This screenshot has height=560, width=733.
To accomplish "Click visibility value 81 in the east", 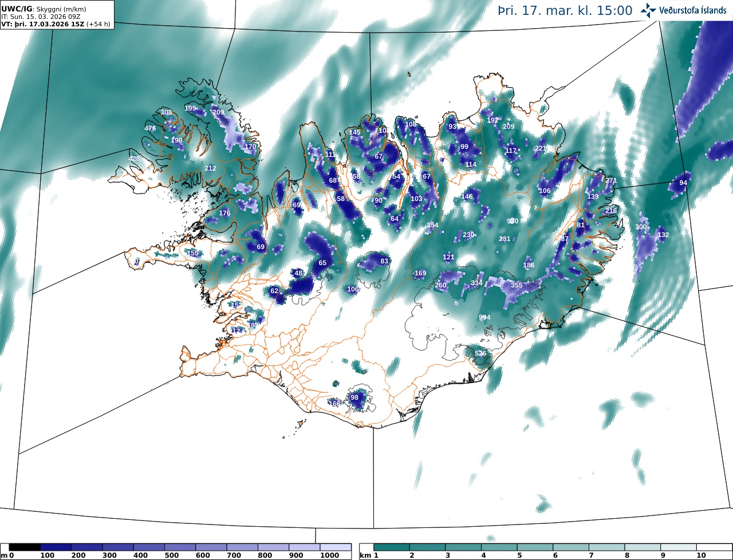I will (x=581, y=225).
